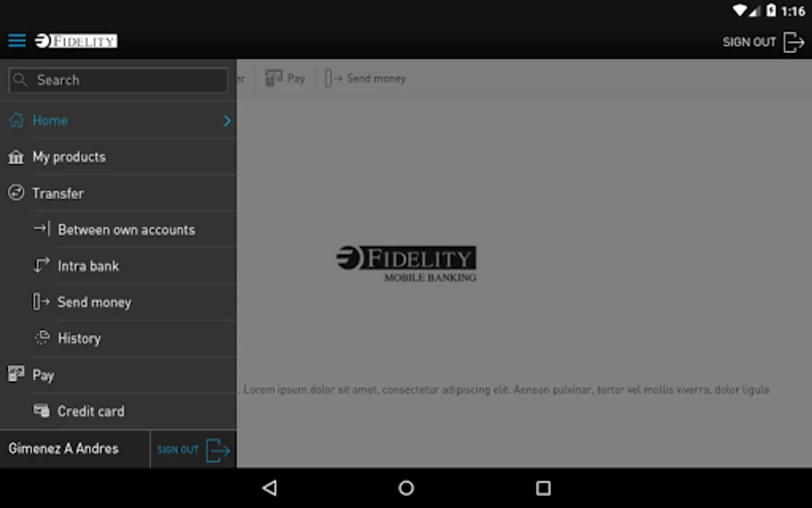Screen dimensions: 812x508
Task: Tap the sidebar Pay icon
Action: click(16, 374)
